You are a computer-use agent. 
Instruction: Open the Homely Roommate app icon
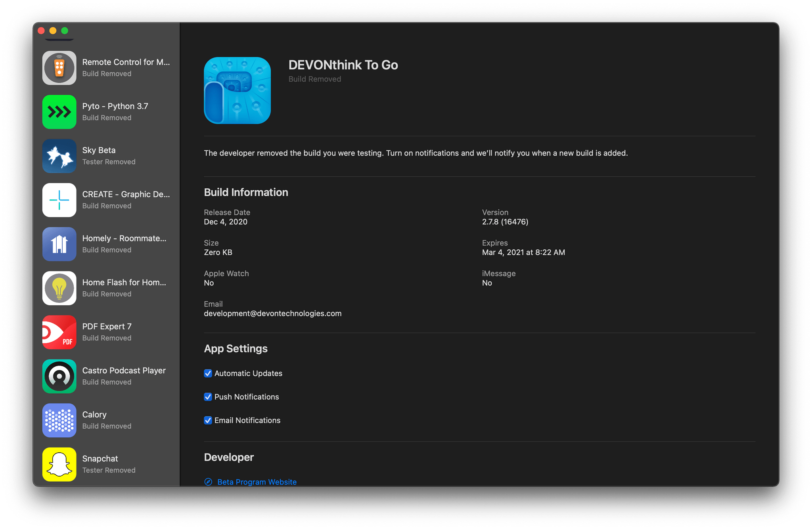[x=59, y=244]
